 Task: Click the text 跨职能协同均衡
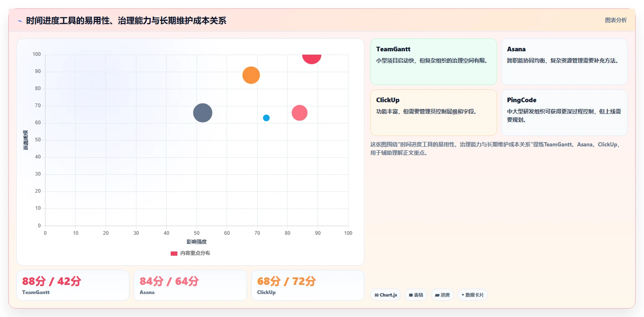pos(526,60)
